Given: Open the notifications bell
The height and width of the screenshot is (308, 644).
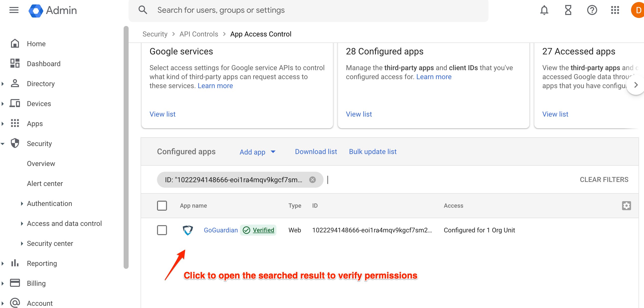Looking at the screenshot, I should [x=544, y=10].
